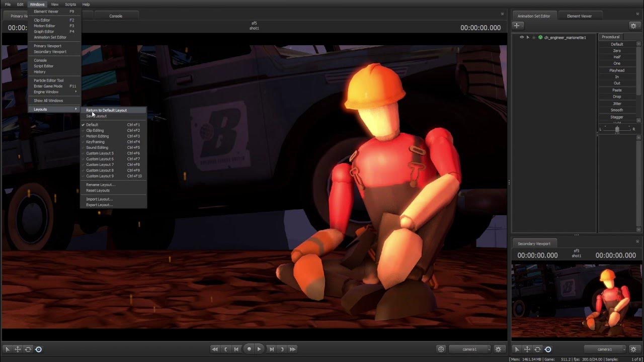Select the arrow selection tool in primary viewport toolbar

click(7, 349)
